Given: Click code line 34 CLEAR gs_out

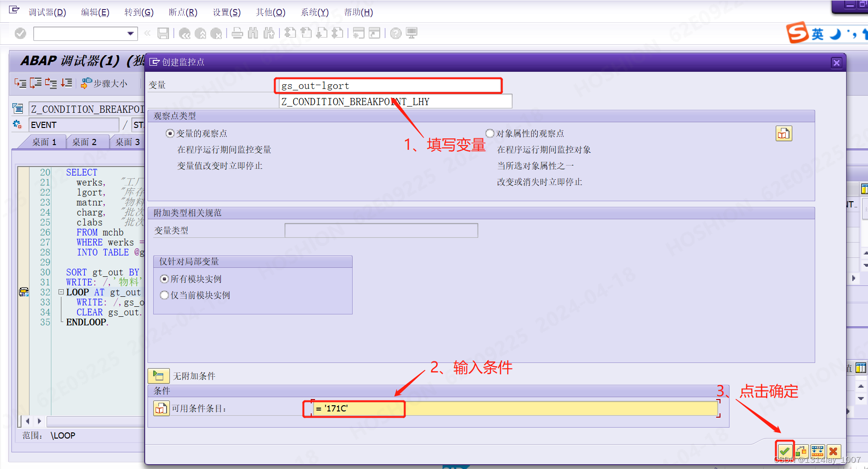Looking at the screenshot, I should click(109, 312).
